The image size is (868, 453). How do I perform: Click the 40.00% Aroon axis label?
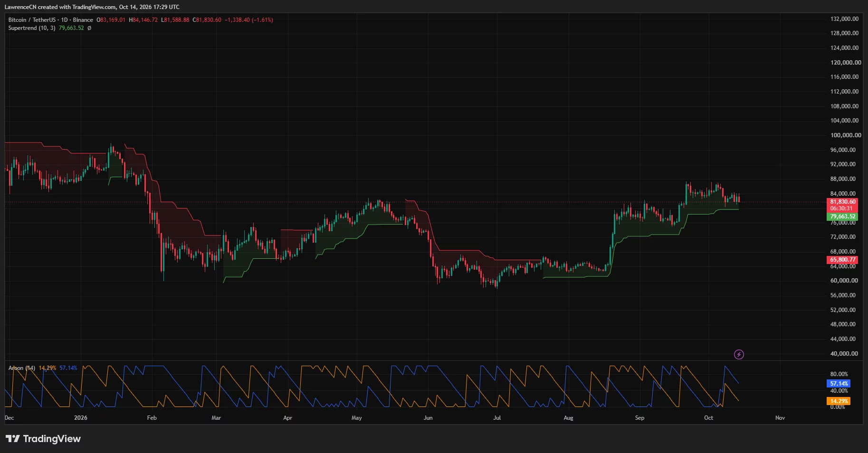839,391
